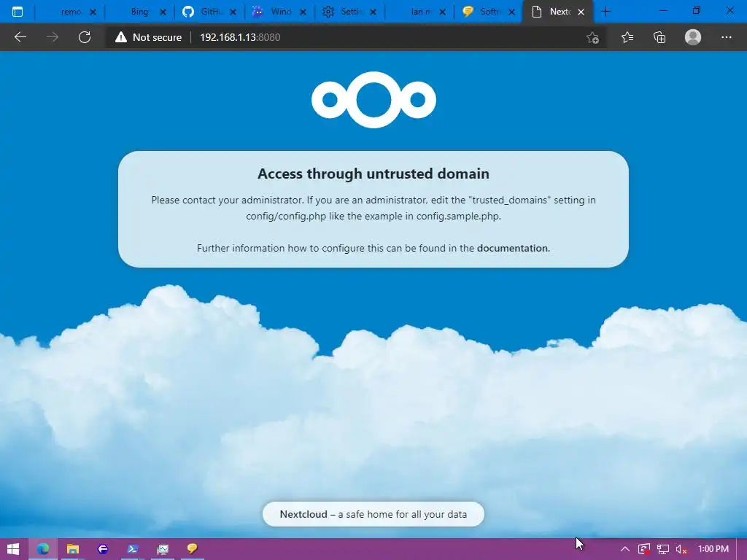Close the 'Softr' tab
747x560 pixels.
(x=511, y=12)
